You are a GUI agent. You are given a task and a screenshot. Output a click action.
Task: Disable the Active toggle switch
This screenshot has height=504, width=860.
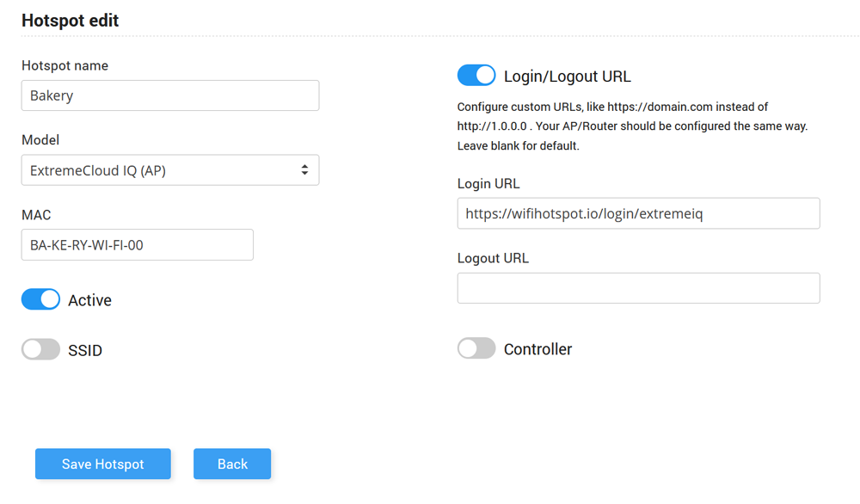coord(40,299)
